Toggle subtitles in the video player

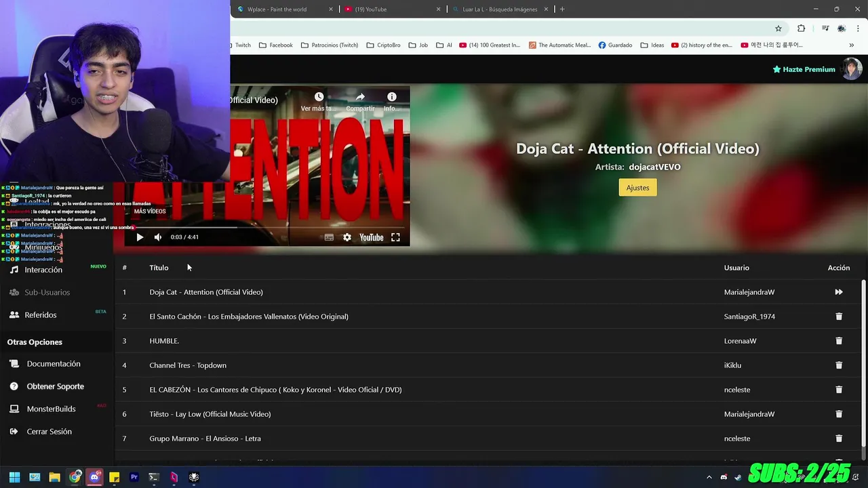[329, 237]
